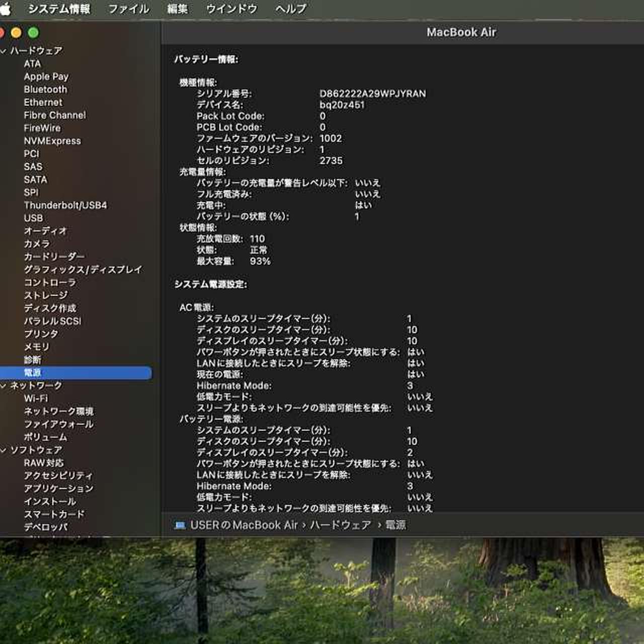This screenshot has height=644, width=644.
Task: Open the ヘルプ menu
Action: coord(291,9)
